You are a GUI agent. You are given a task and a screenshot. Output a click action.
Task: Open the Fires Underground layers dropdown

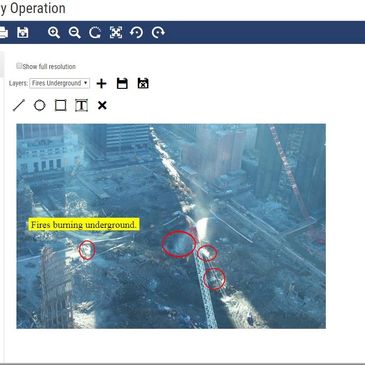tap(60, 83)
